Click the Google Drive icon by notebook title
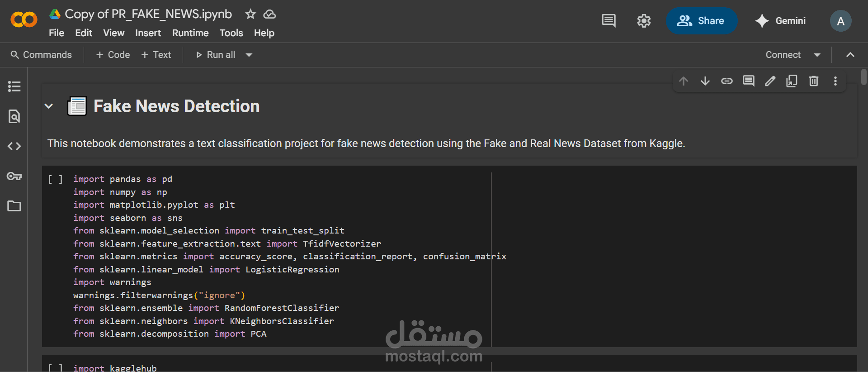The image size is (868, 372). pyautogui.click(x=55, y=14)
